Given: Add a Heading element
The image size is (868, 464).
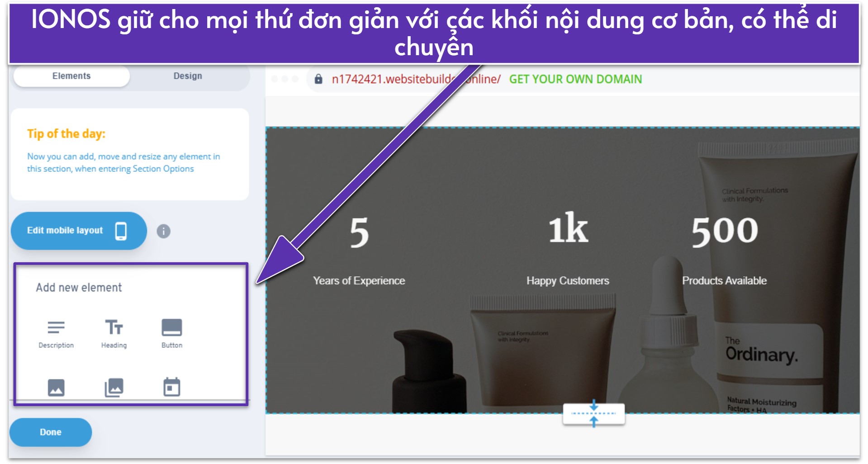Looking at the screenshot, I should [114, 332].
